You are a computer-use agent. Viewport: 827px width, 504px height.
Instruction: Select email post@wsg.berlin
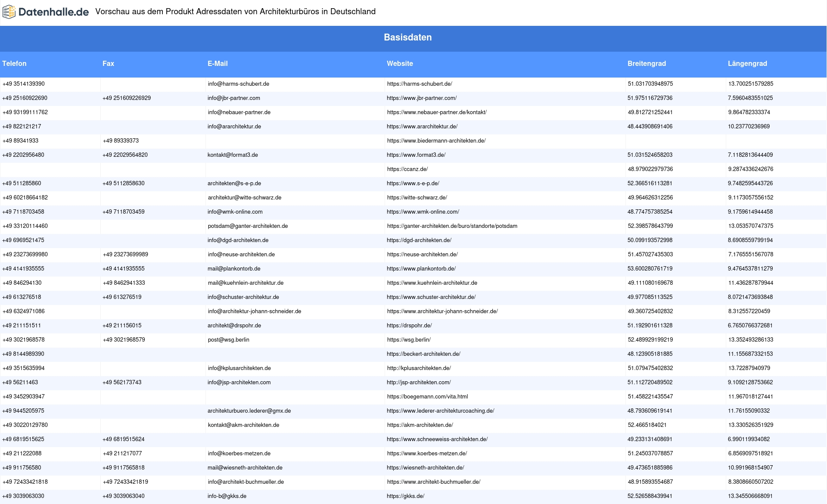click(x=228, y=340)
